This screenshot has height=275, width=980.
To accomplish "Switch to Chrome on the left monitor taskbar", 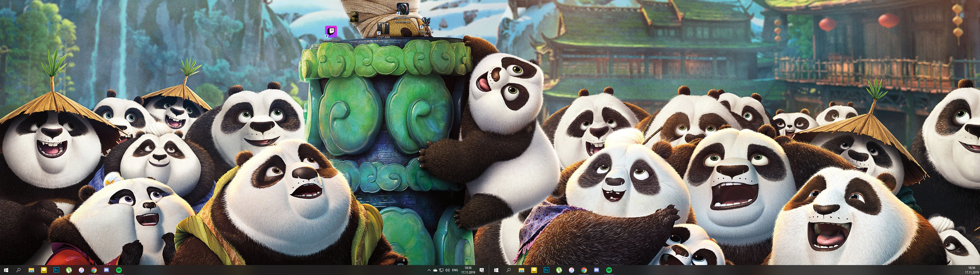I will click(x=94, y=270).
